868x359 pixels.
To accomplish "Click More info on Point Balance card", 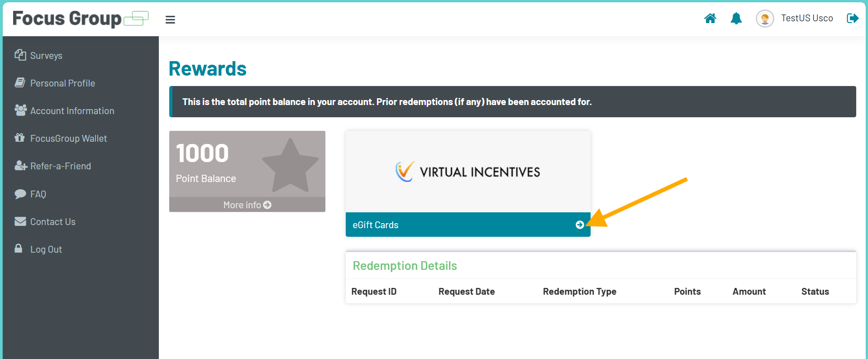I will click(x=247, y=205).
